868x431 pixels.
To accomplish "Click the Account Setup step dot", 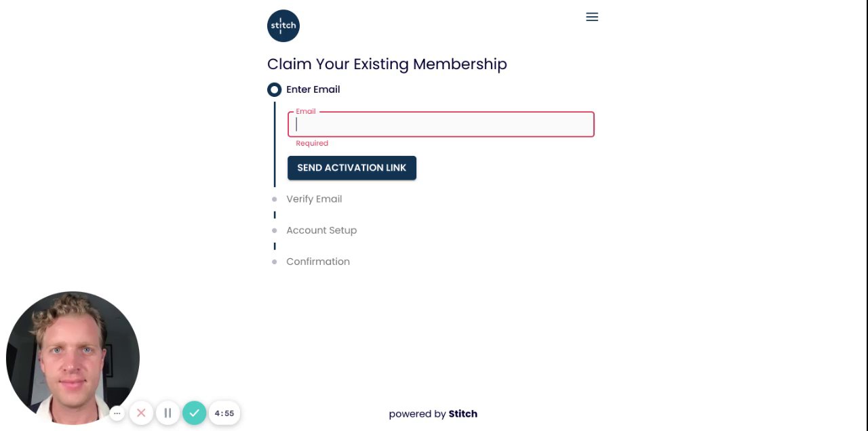I will (x=274, y=230).
